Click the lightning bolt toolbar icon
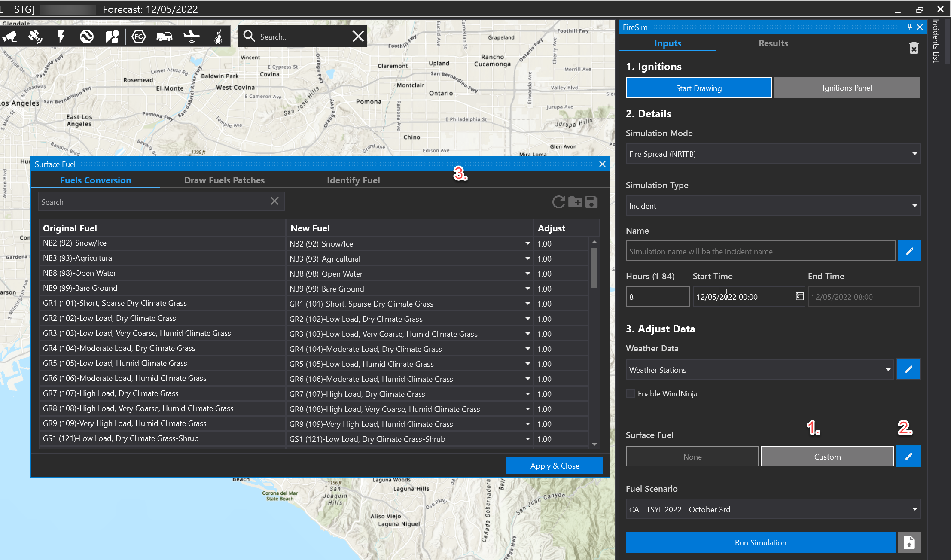This screenshot has width=951, height=560. (x=61, y=37)
